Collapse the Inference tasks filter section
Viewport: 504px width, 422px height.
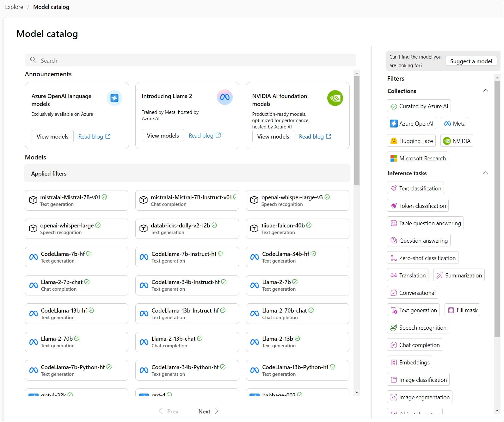pyautogui.click(x=486, y=173)
